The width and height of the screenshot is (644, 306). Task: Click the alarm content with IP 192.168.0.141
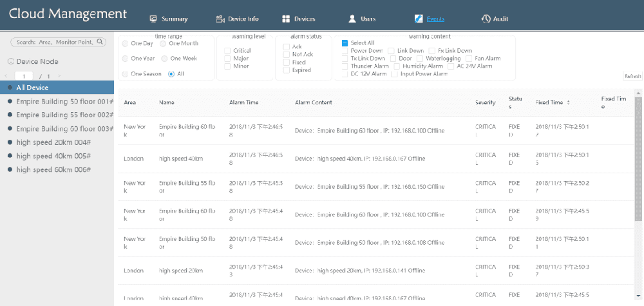360,271
